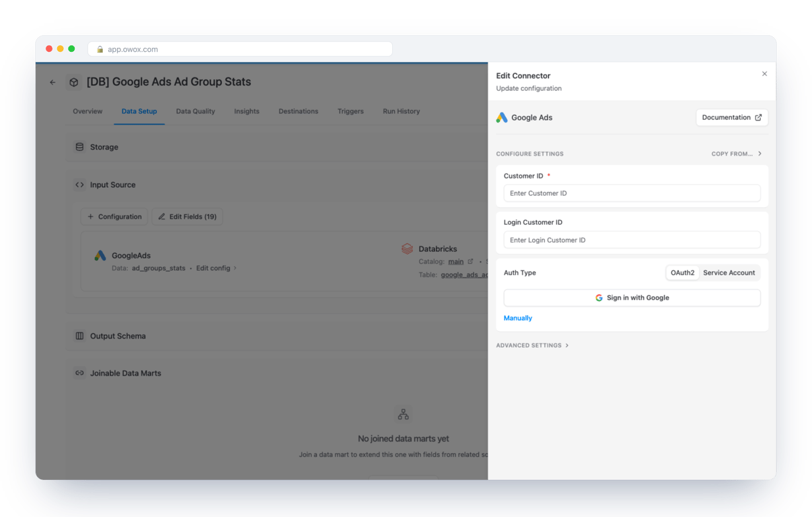Screen dimensions: 812x517
Task: Click the '[DB] Google Ads Ad Group Stats' title
Action: coord(169,81)
